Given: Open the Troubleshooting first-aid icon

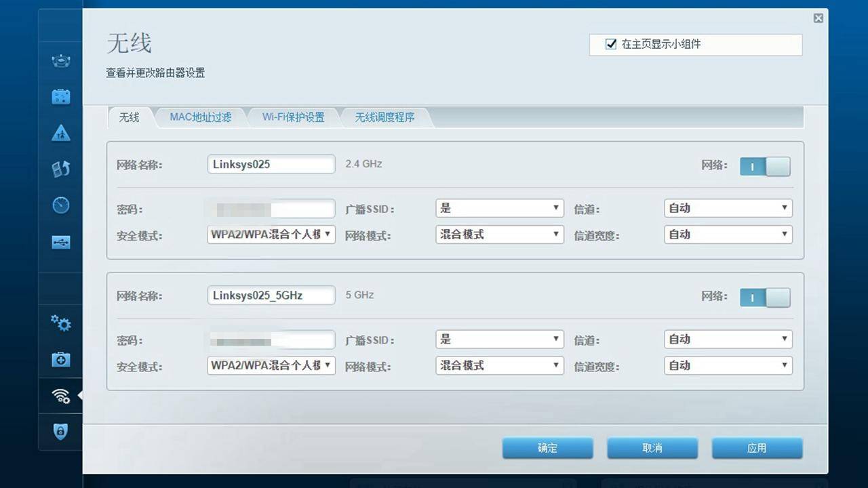Looking at the screenshot, I should [x=60, y=360].
